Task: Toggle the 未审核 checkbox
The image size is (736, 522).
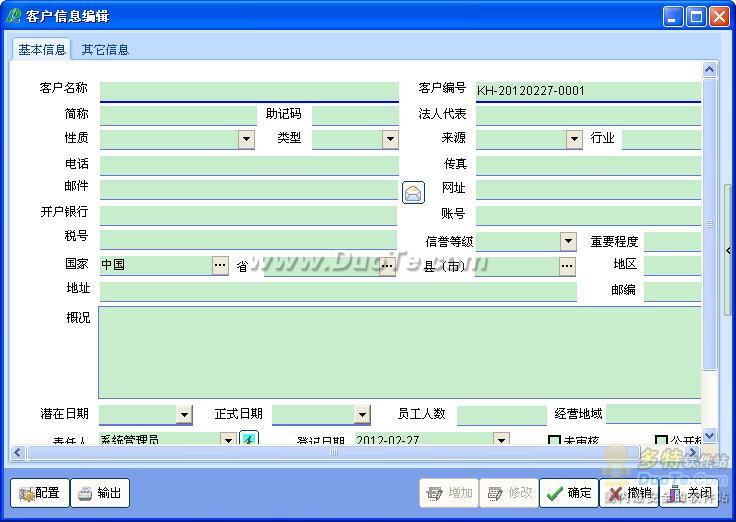Action: pos(554,440)
